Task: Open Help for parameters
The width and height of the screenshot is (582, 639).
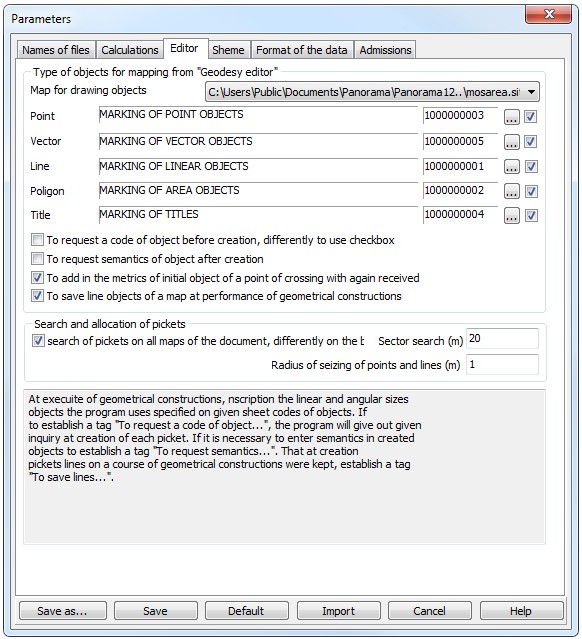Action: (x=521, y=611)
